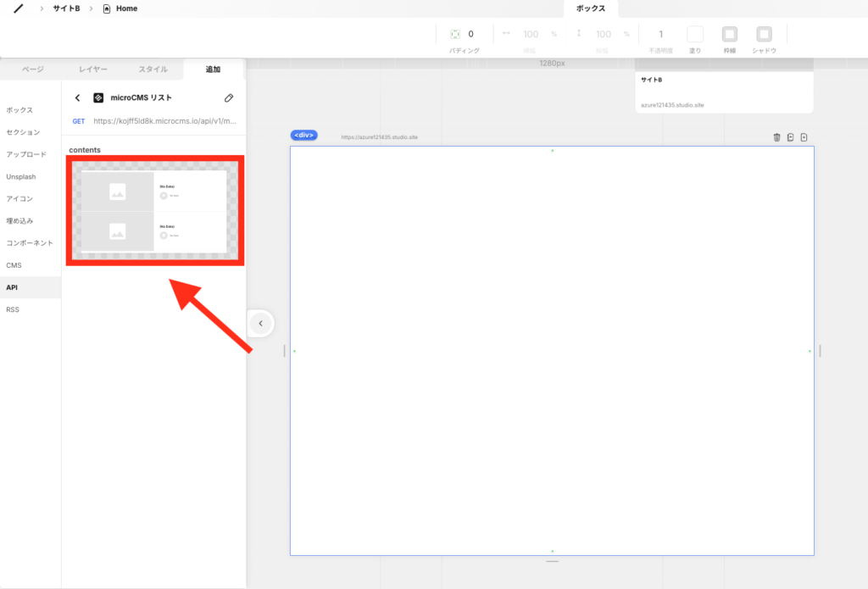
Task: Select Unsplash in the add sidebar
Action: point(20,177)
